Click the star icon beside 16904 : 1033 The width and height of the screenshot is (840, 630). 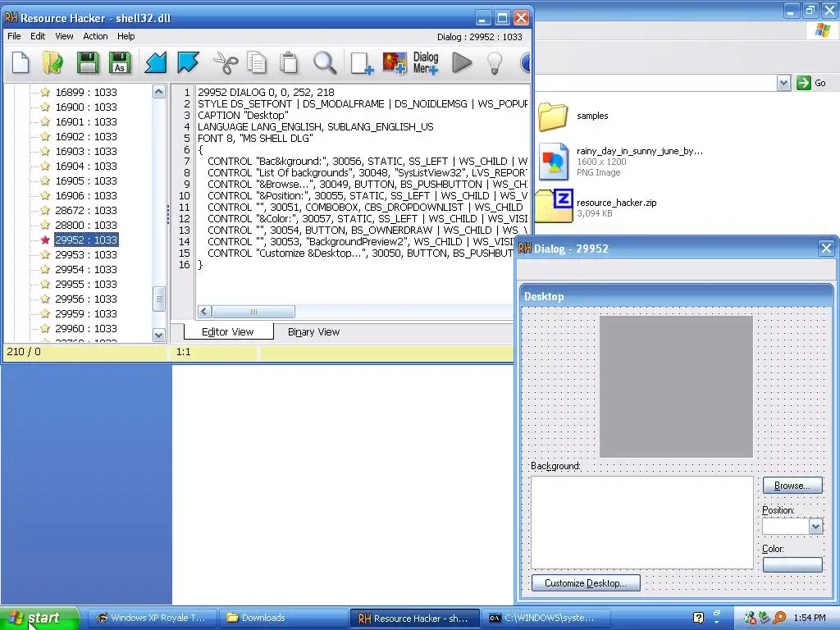(x=45, y=166)
